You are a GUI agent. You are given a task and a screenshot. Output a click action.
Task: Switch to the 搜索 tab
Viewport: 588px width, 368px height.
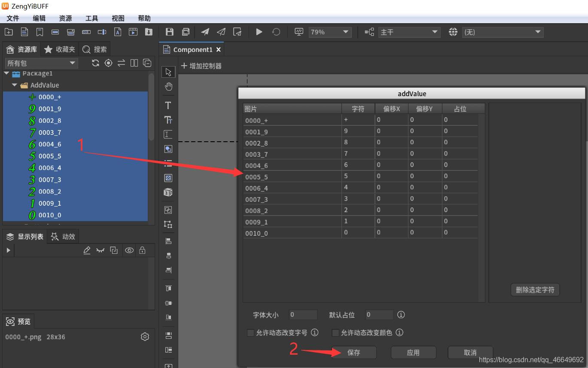[94, 49]
